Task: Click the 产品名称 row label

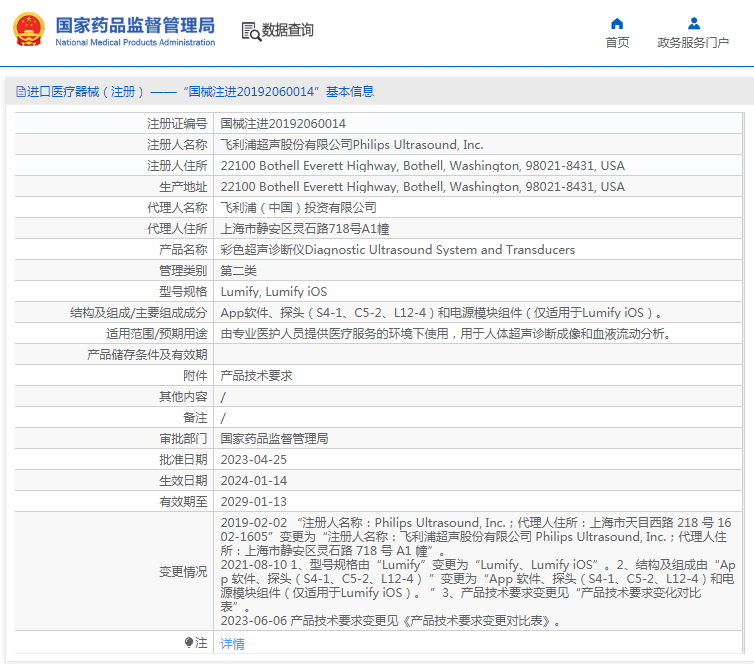Action: (183, 250)
